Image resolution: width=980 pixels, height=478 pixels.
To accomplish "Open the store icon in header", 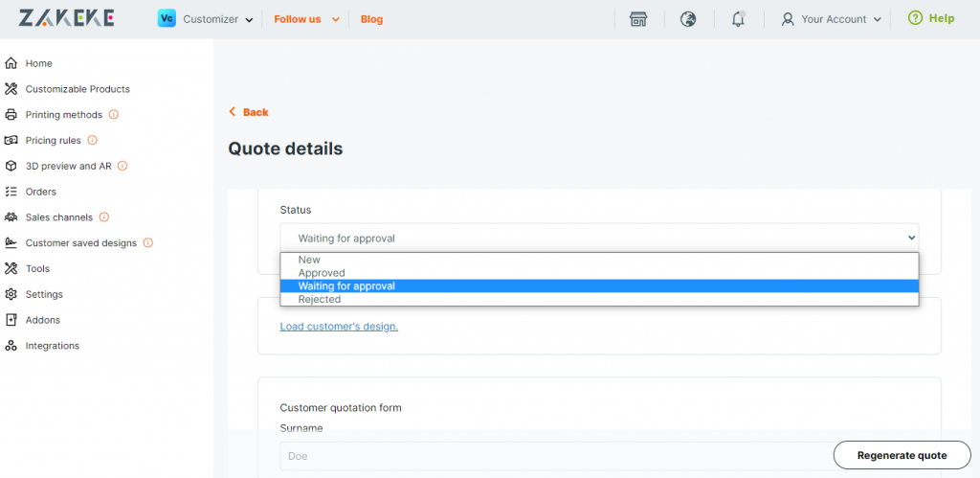I will [x=638, y=19].
